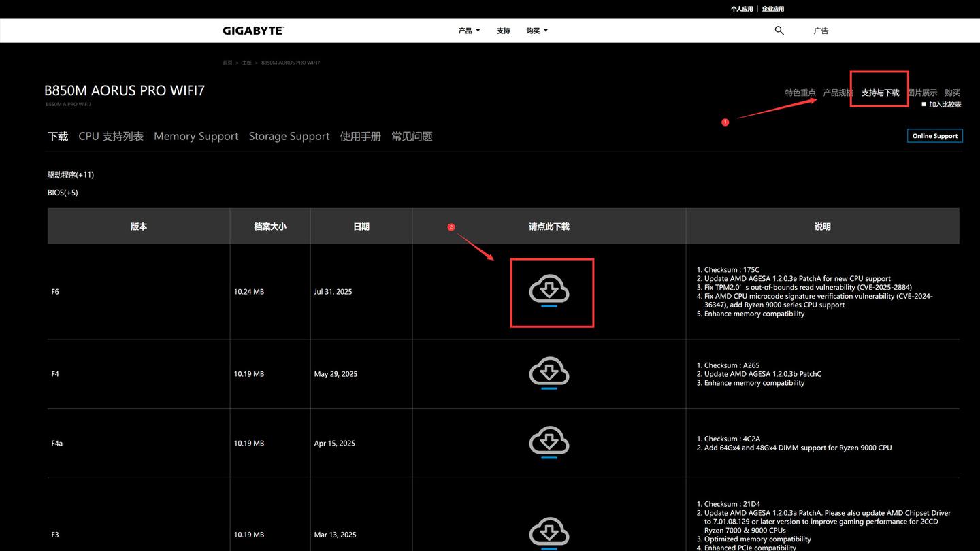Go to 首页 in the breadcrumb

click(227, 63)
